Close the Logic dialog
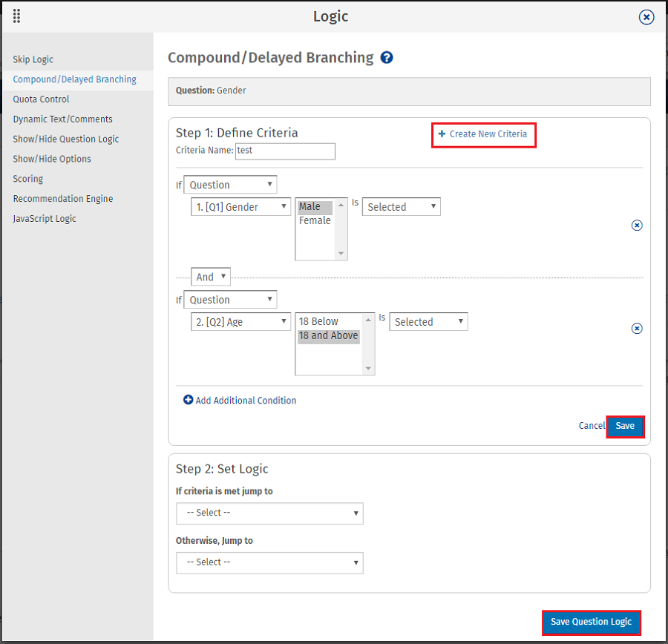The width and height of the screenshot is (668, 644). coord(646,17)
